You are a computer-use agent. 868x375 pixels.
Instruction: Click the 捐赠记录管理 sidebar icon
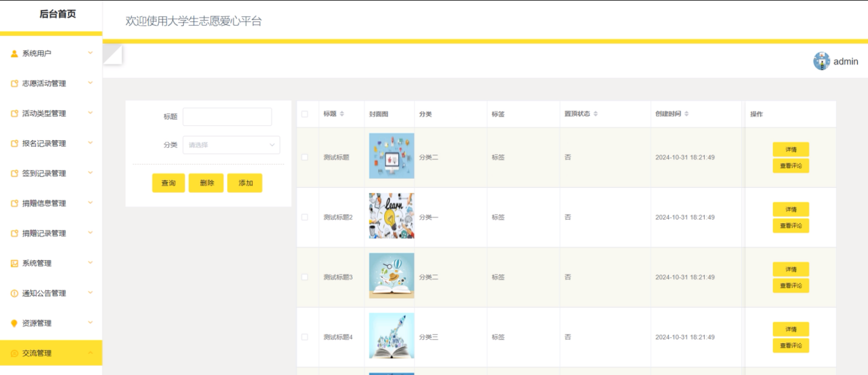[x=15, y=233]
